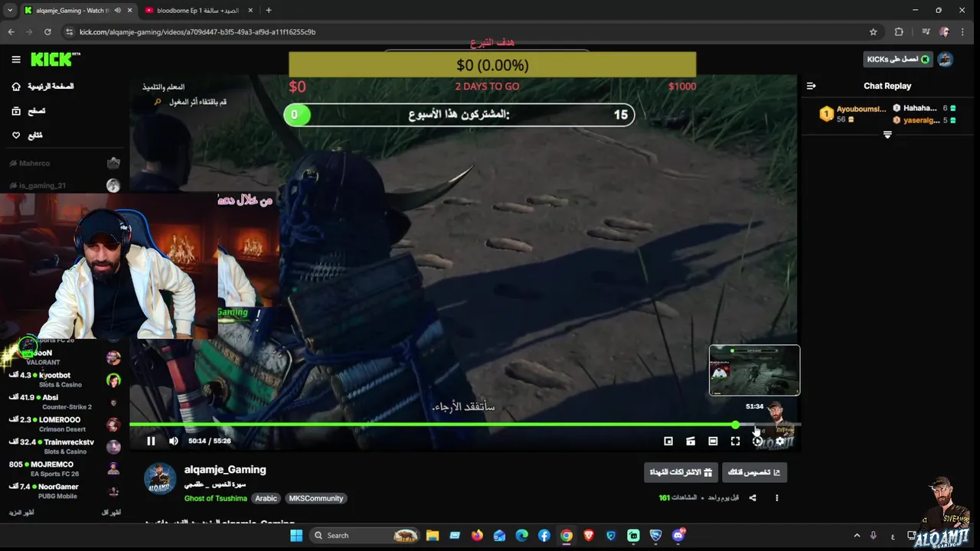The width and height of the screenshot is (980, 551).
Task: Mute the video volume
Action: click(173, 441)
